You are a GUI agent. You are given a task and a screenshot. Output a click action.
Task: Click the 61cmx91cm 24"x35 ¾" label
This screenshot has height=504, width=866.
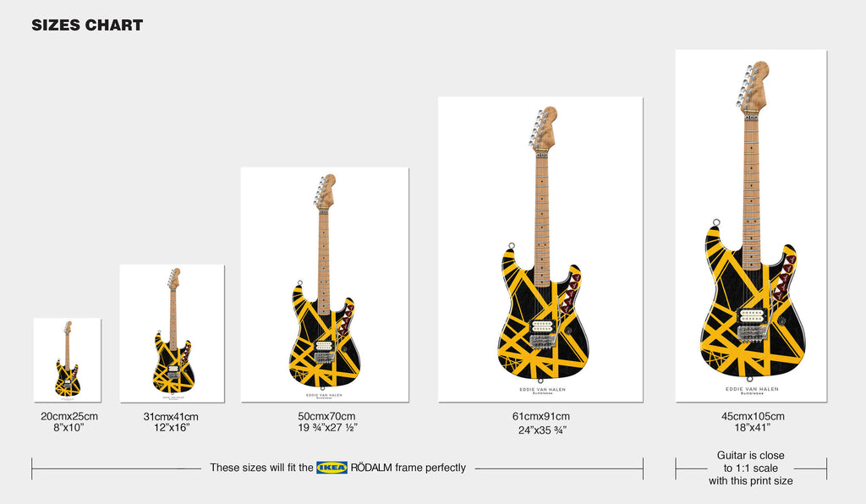click(541, 424)
